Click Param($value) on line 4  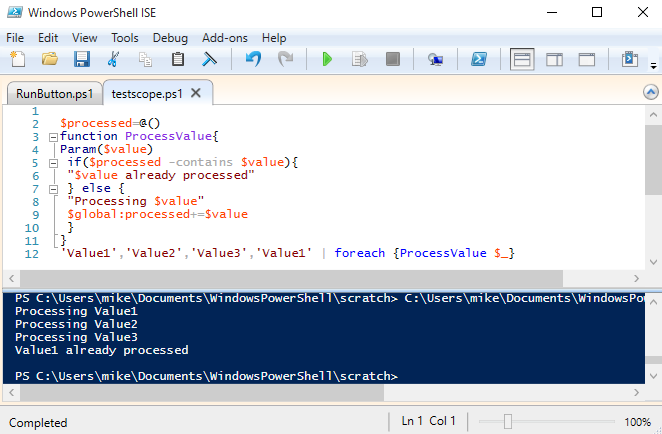[x=106, y=149]
